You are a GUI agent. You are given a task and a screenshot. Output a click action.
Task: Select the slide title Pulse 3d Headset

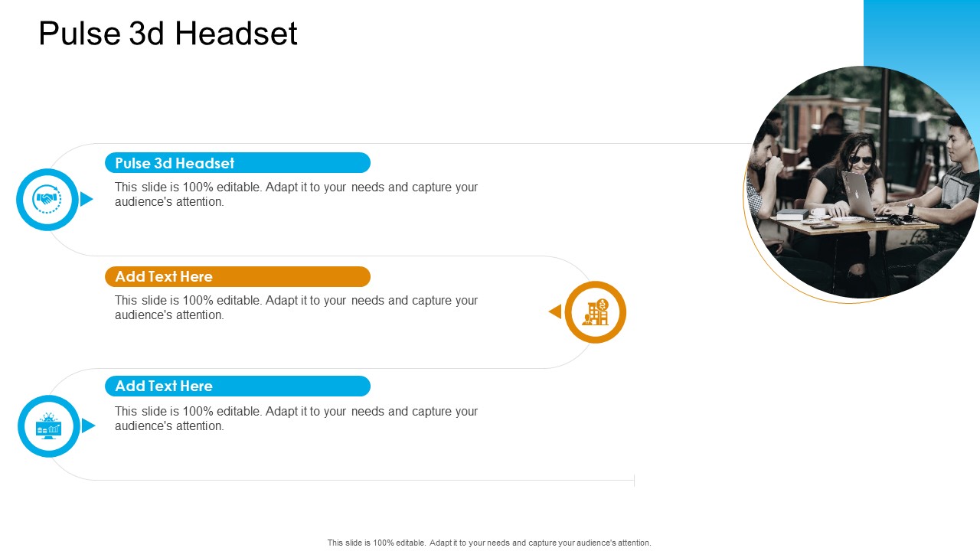click(x=168, y=34)
